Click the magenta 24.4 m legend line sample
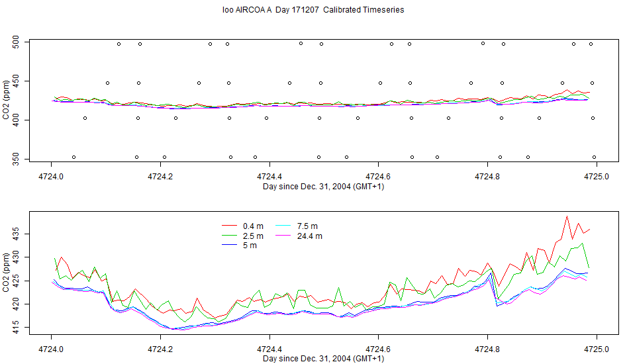629x364 pixels. pos(283,236)
